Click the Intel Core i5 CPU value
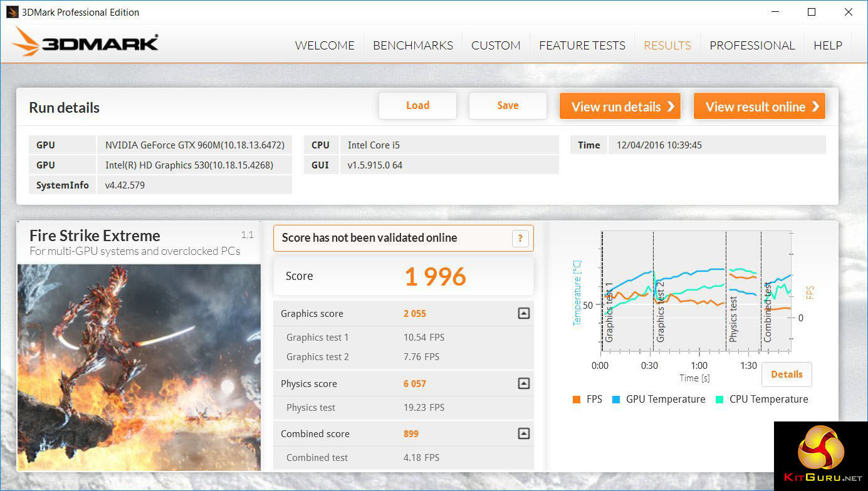Image resolution: width=868 pixels, height=491 pixels. tap(449, 145)
